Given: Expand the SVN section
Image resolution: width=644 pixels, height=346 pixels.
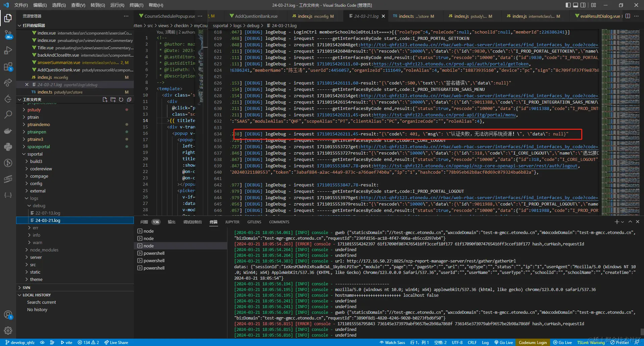Looking at the screenshot, I should click(26, 288).
